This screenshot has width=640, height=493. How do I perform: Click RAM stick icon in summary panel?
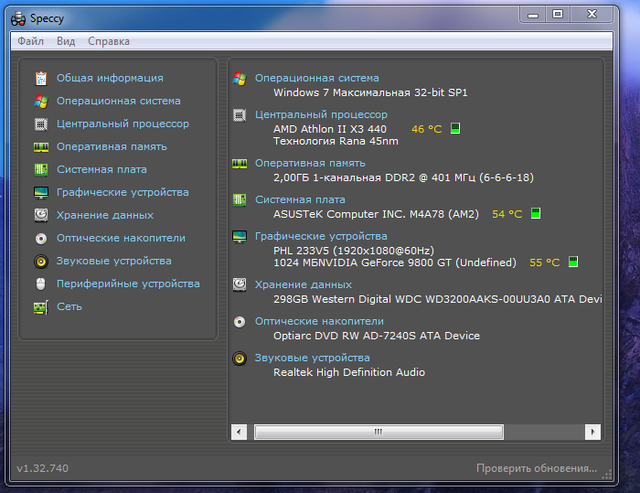click(x=240, y=164)
